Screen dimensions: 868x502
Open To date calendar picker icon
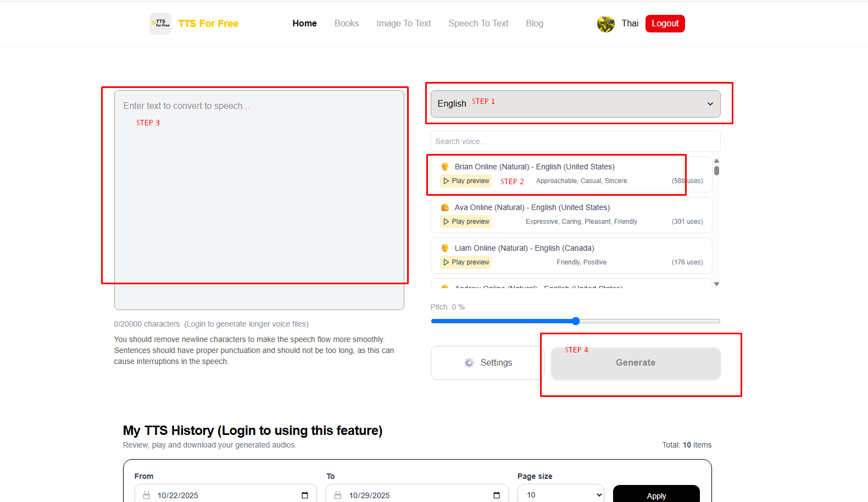point(497,495)
